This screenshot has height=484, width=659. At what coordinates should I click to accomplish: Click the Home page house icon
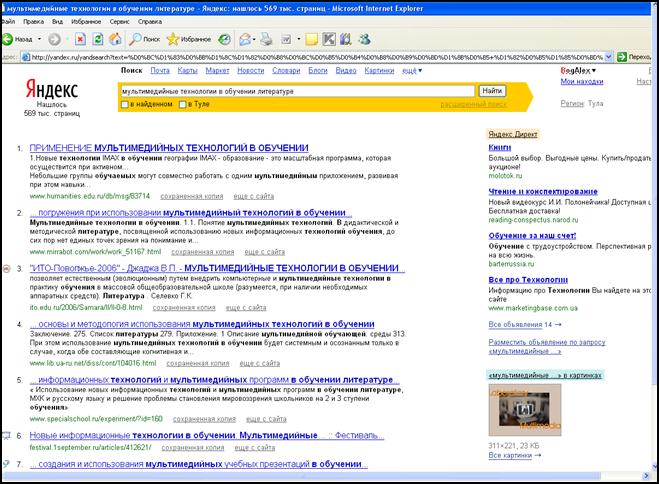point(115,39)
